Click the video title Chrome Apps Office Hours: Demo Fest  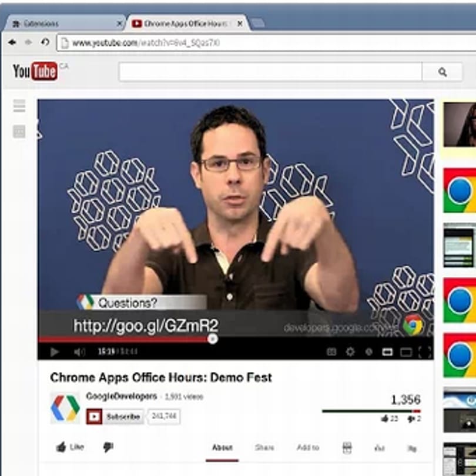tap(161, 377)
